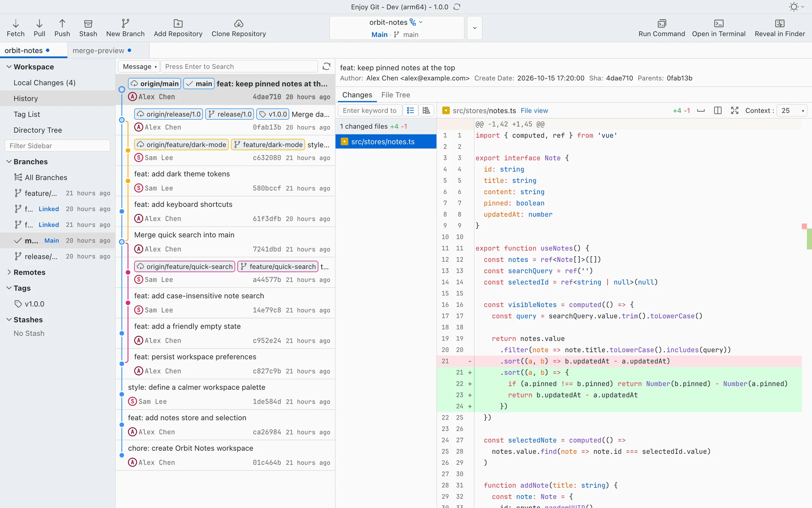
Task: Open the Run Command tool
Action: 662,28
